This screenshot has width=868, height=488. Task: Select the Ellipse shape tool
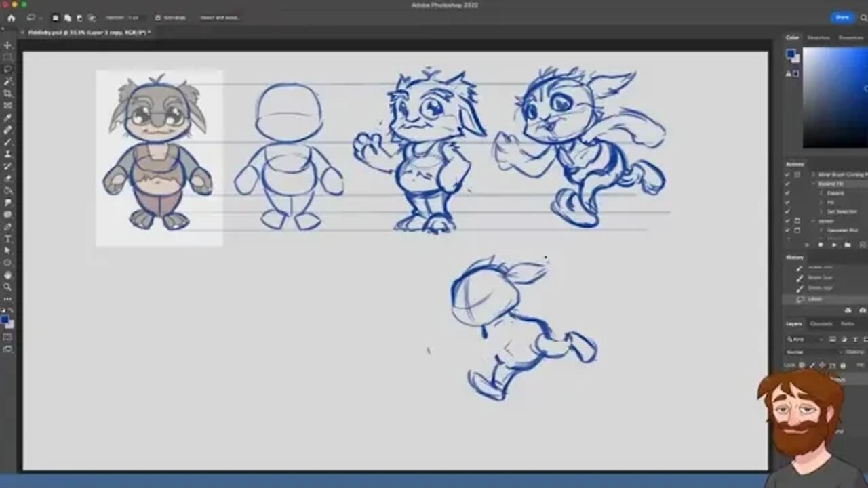(8, 263)
